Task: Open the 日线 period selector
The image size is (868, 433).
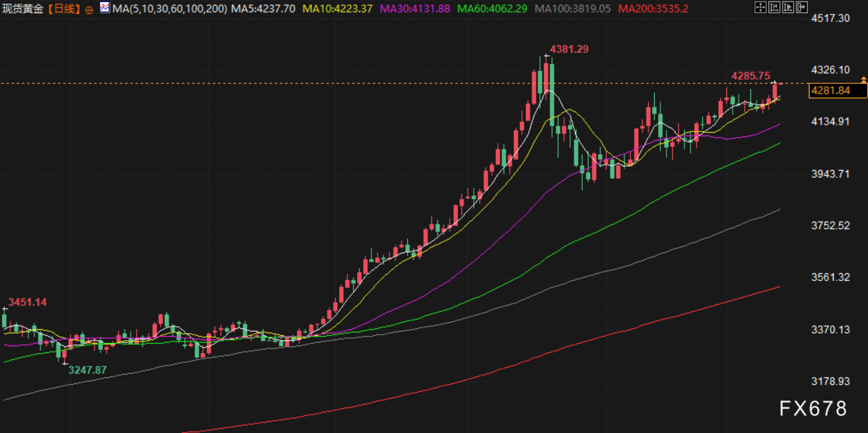Action: [x=67, y=9]
